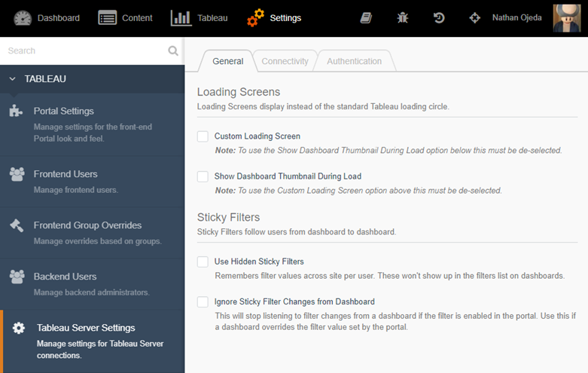This screenshot has height=373, width=588.
Task: Open the Dashboard menu item
Action: (x=47, y=18)
